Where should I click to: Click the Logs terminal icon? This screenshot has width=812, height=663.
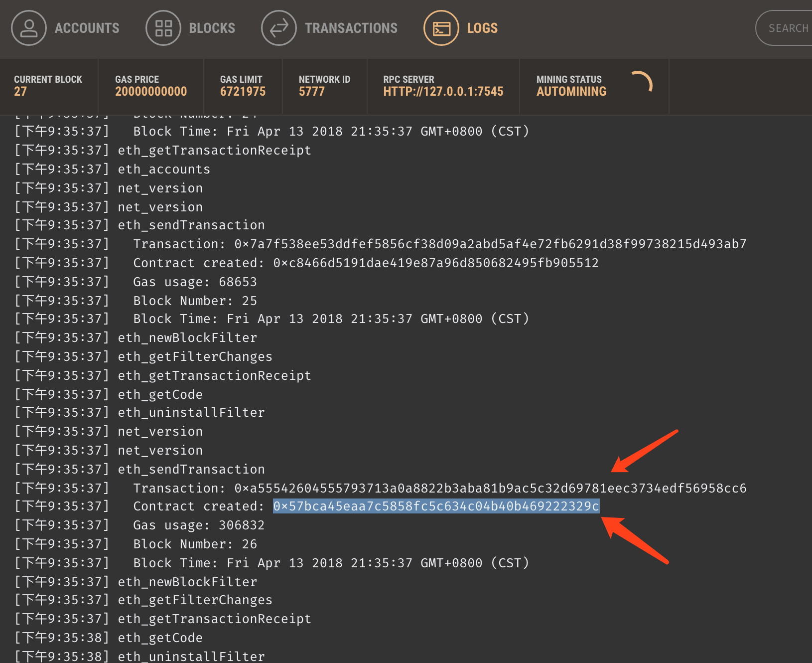click(x=441, y=28)
